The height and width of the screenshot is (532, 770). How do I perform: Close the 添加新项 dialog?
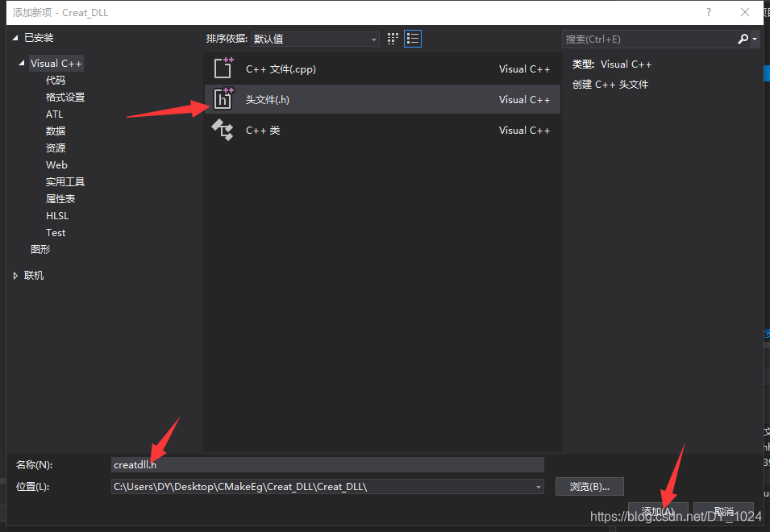click(745, 12)
